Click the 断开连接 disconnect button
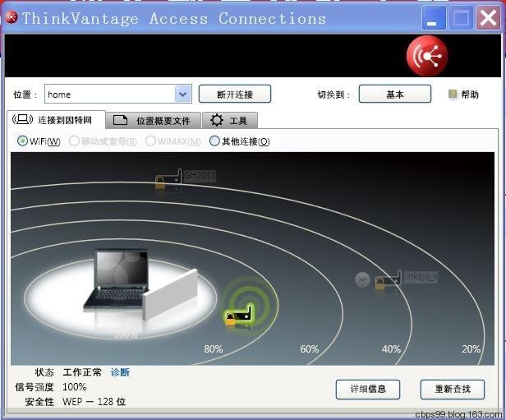Screen dimensions: 506x420 click(235, 95)
